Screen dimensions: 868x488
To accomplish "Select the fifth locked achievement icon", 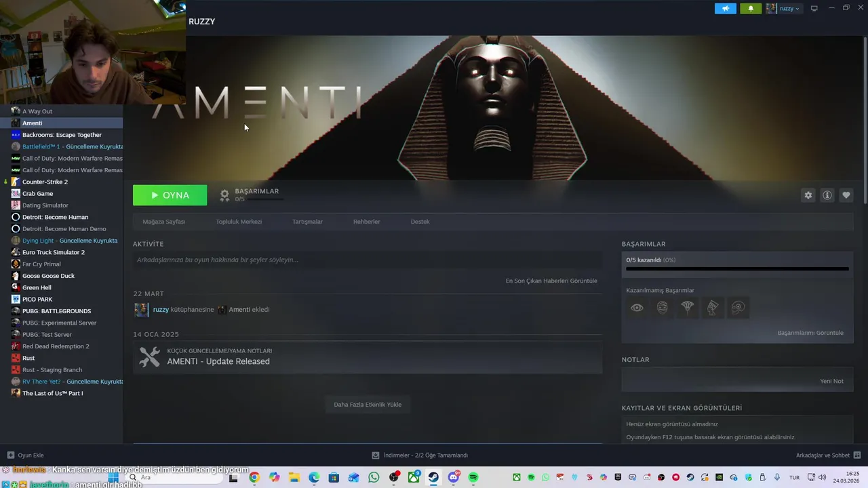I will [x=738, y=308].
